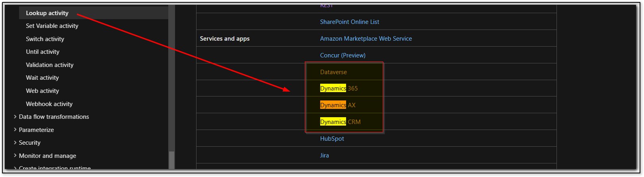This screenshot has width=644, height=177.
Task: Expand the Security section
Action: [x=29, y=143]
